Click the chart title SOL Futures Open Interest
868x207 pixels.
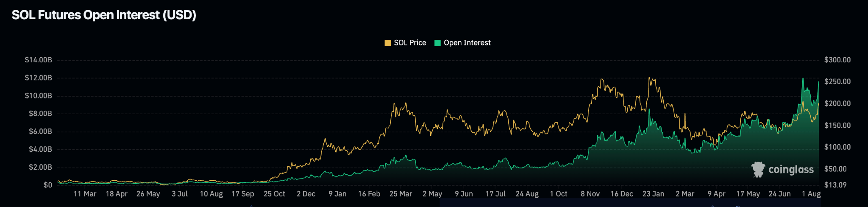[x=104, y=15]
